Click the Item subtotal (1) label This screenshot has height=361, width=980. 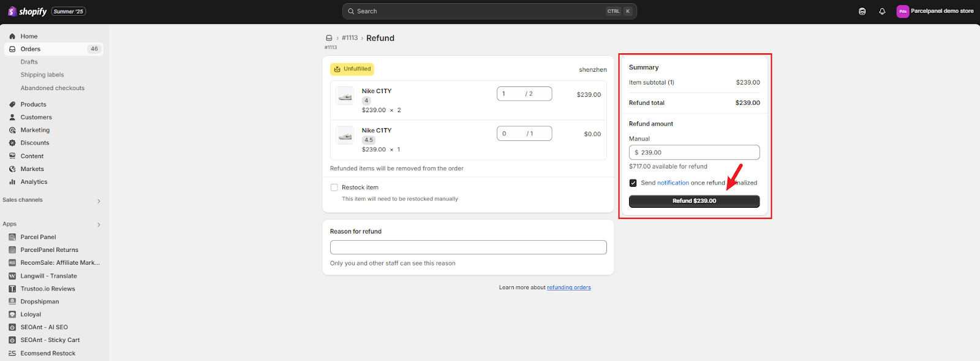point(652,83)
